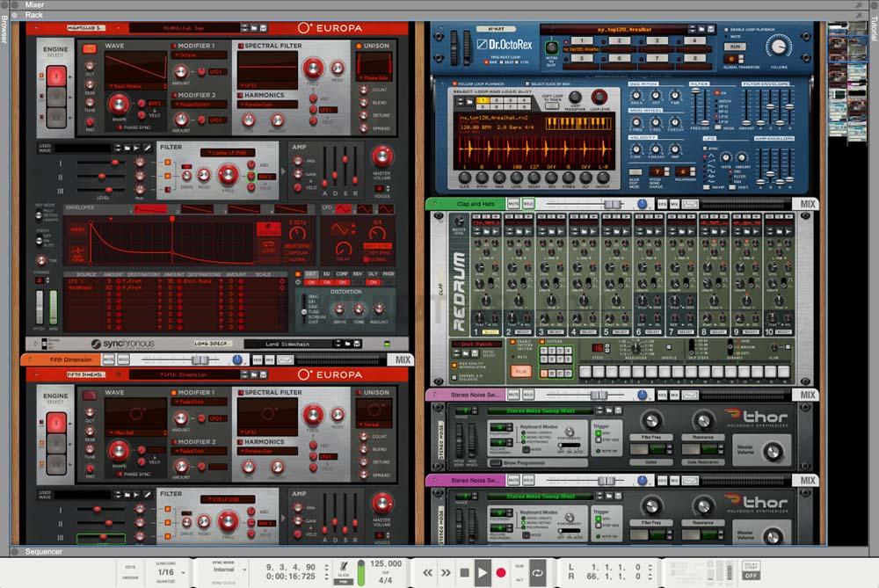Viewport: 879px width, 588px height.
Task: Switch to the Mixer tab
Action: pyautogui.click(x=35, y=4)
